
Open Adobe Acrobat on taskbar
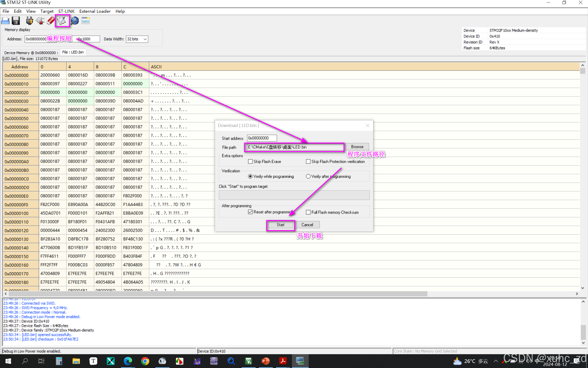283,361
